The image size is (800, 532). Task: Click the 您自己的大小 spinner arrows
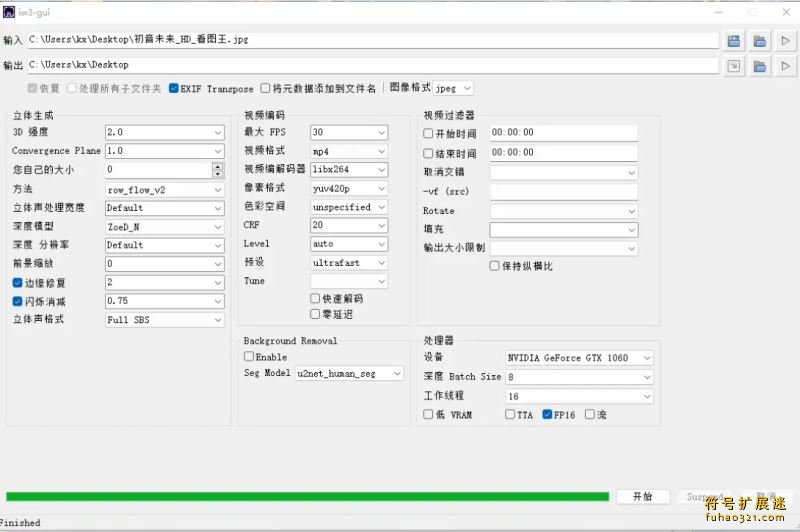(x=218, y=170)
